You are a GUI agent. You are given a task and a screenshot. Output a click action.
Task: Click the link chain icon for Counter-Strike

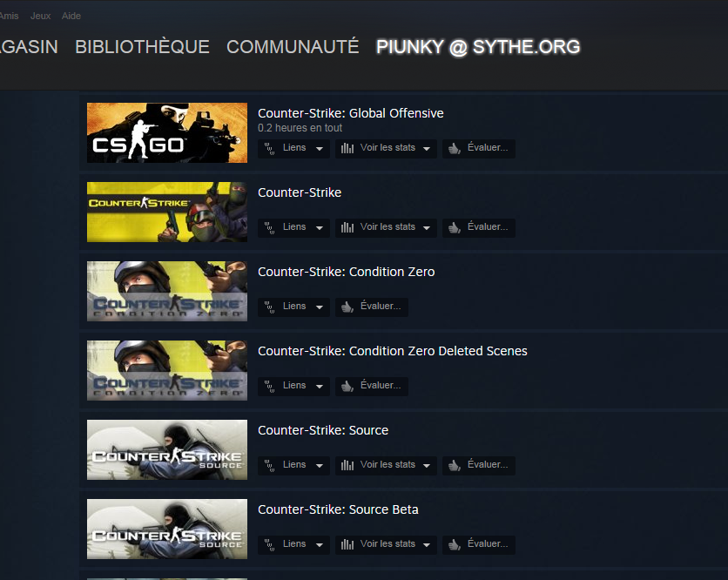coord(269,228)
